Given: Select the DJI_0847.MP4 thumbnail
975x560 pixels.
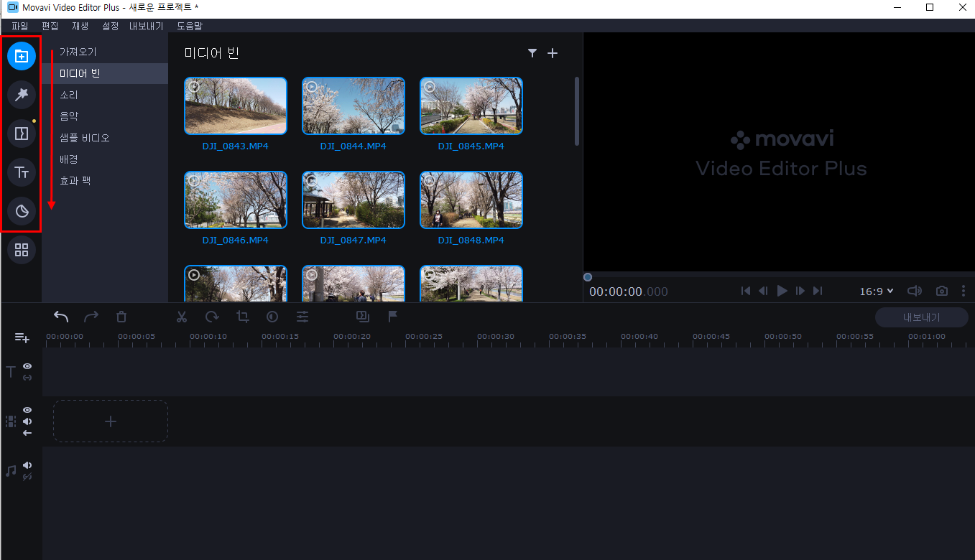Looking at the screenshot, I should 354,200.
